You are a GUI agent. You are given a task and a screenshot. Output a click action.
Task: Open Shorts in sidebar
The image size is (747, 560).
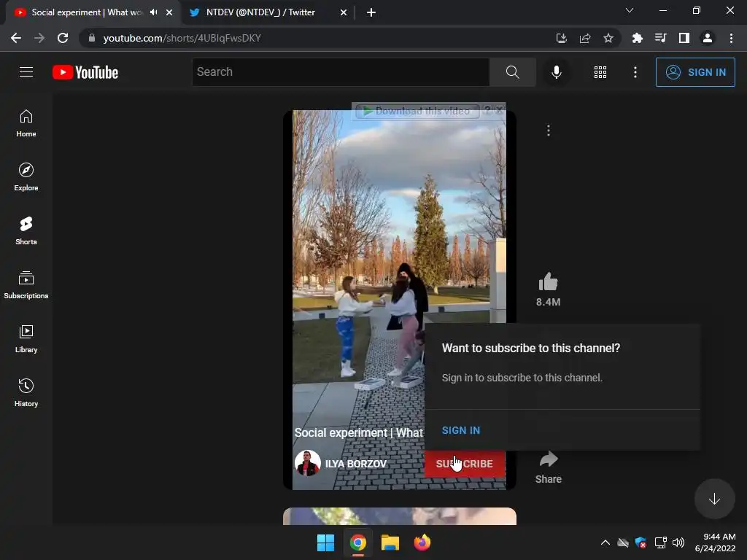26,231
